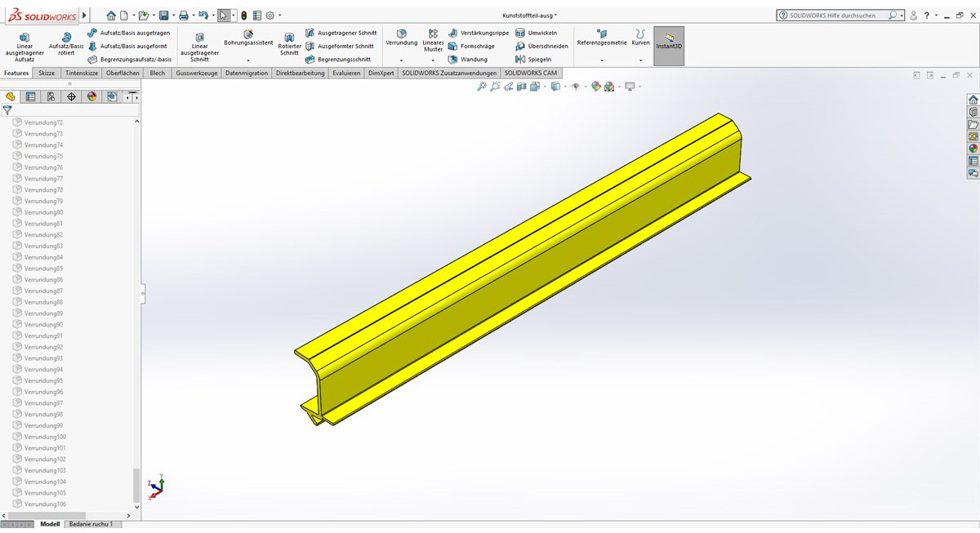Open the ConfigurationManager tab icon
The width and height of the screenshot is (980, 533).
click(51, 96)
